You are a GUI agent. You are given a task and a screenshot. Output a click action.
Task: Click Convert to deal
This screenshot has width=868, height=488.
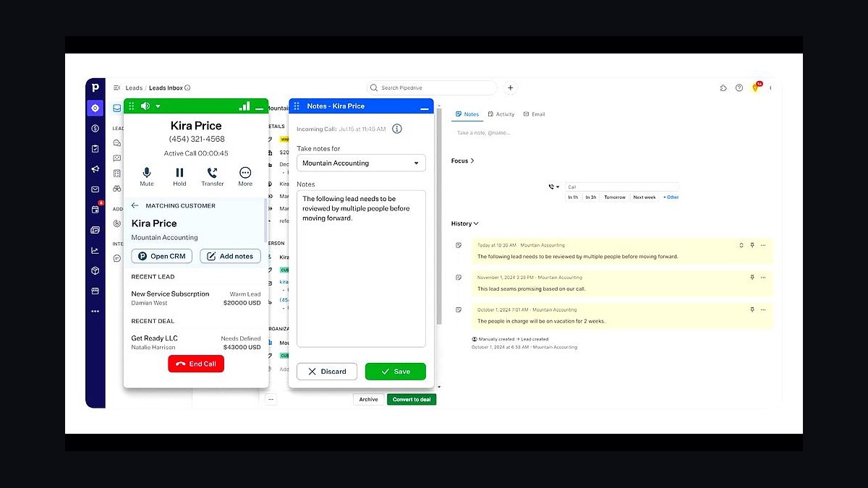[412, 399]
